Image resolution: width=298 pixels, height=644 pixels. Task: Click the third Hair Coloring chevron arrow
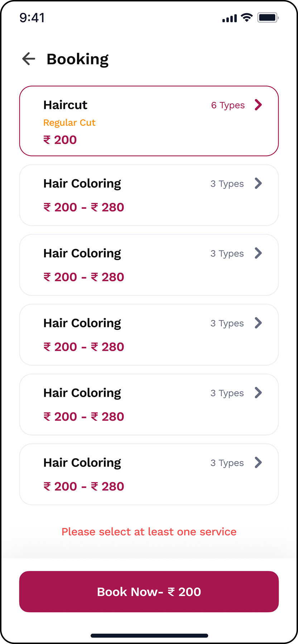coord(258,323)
